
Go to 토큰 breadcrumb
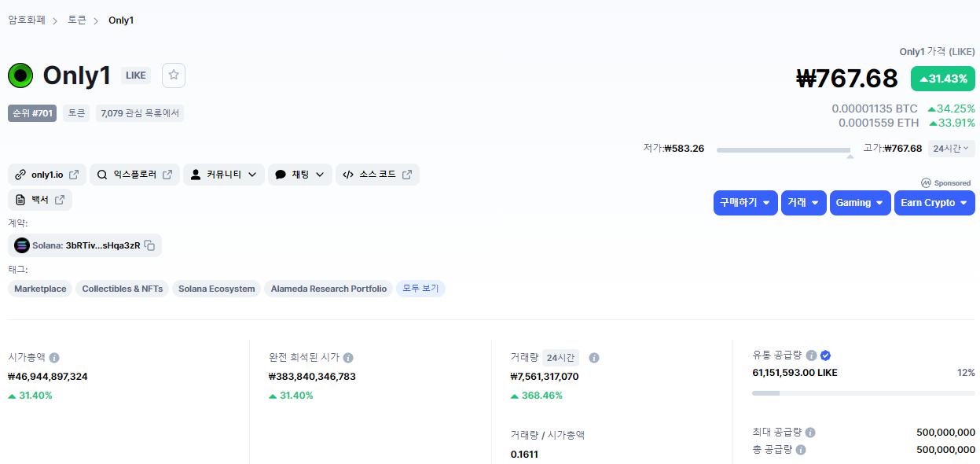(77, 20)
